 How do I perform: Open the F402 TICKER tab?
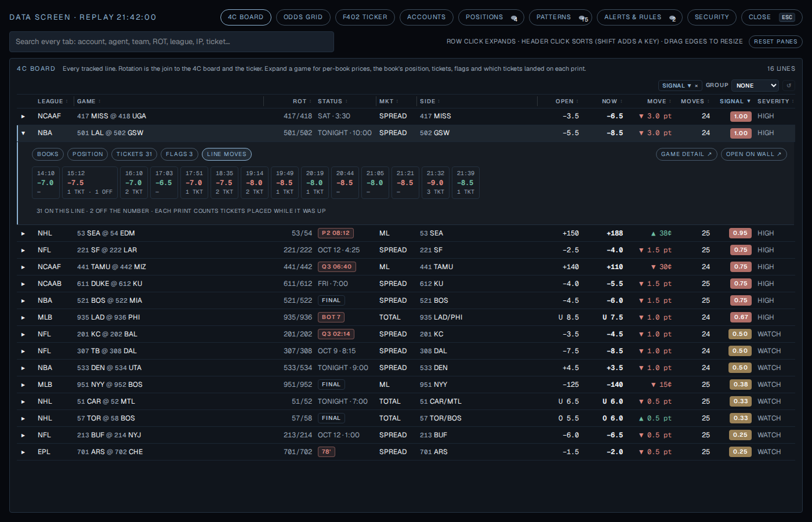(x=365, y=17)
